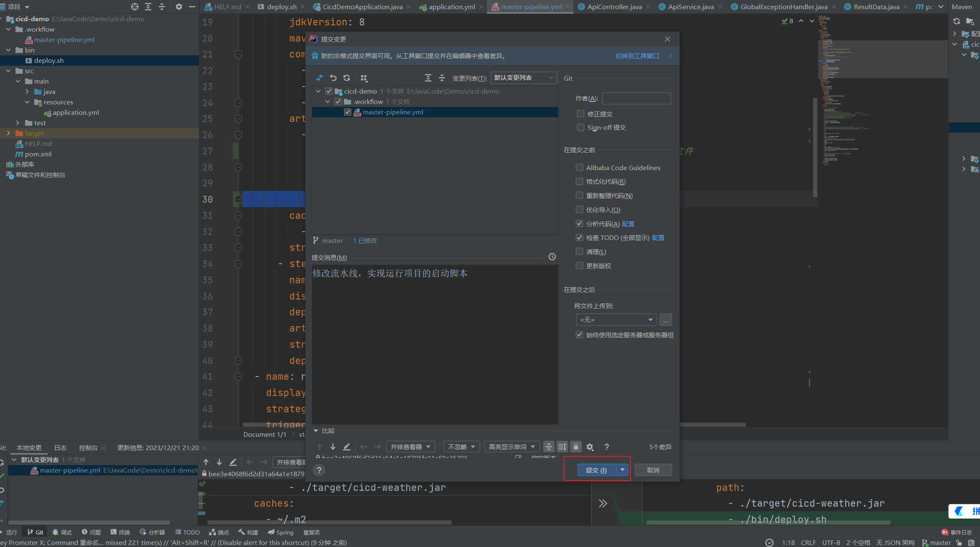This screenshot has height=547, width=980.
Task: Open the 默认变更列表 changelist dropdown
Action: [x=523, y=78]
